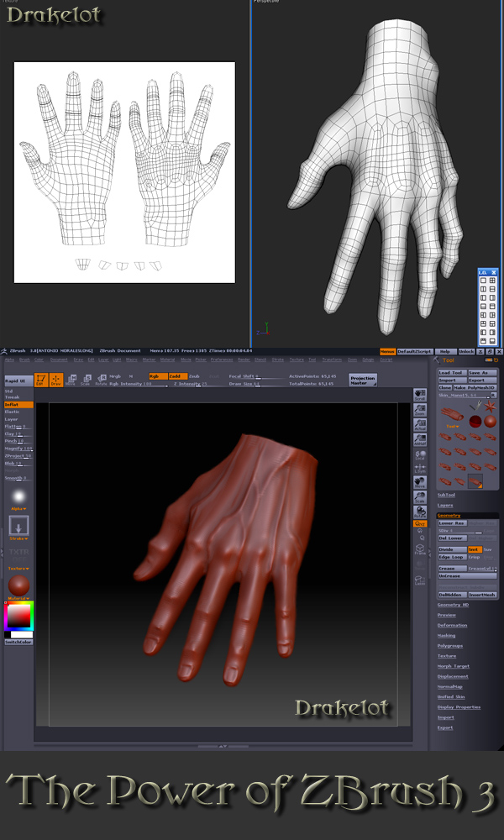Select the Inflat brush

click(18, 405)
